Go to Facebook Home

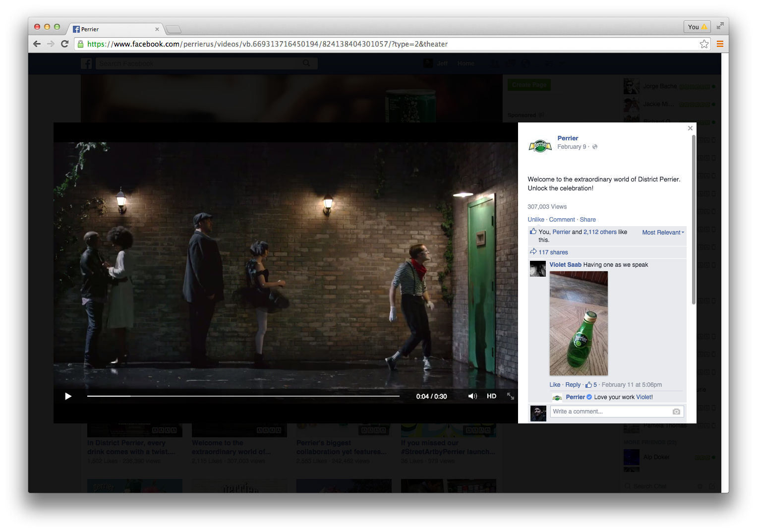[x=466, y=63]
